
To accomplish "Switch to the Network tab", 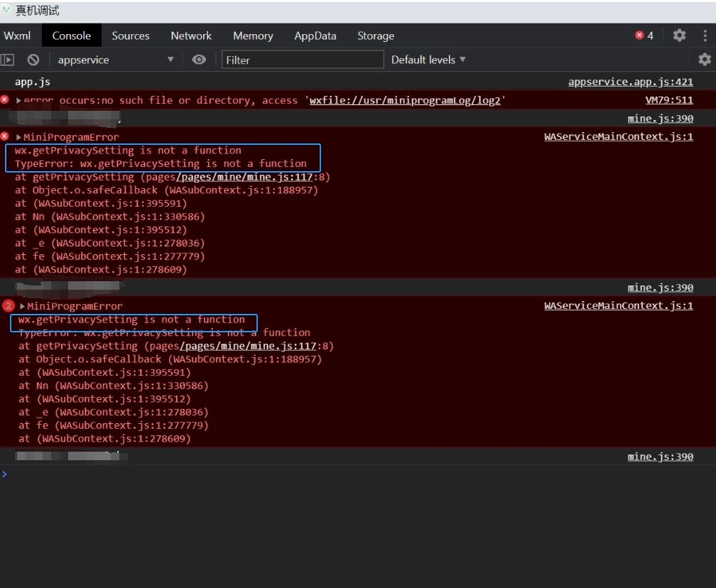I will coord(191,36).
